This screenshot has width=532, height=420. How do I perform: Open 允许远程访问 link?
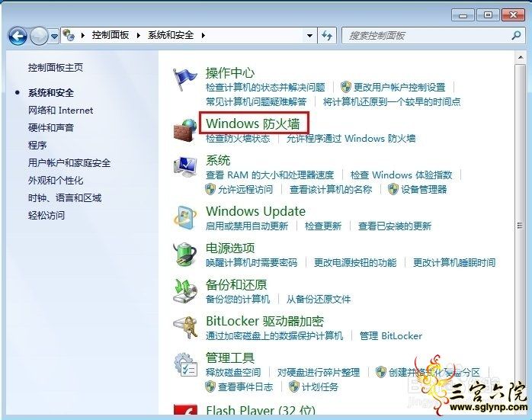click(x=245, y=190)
